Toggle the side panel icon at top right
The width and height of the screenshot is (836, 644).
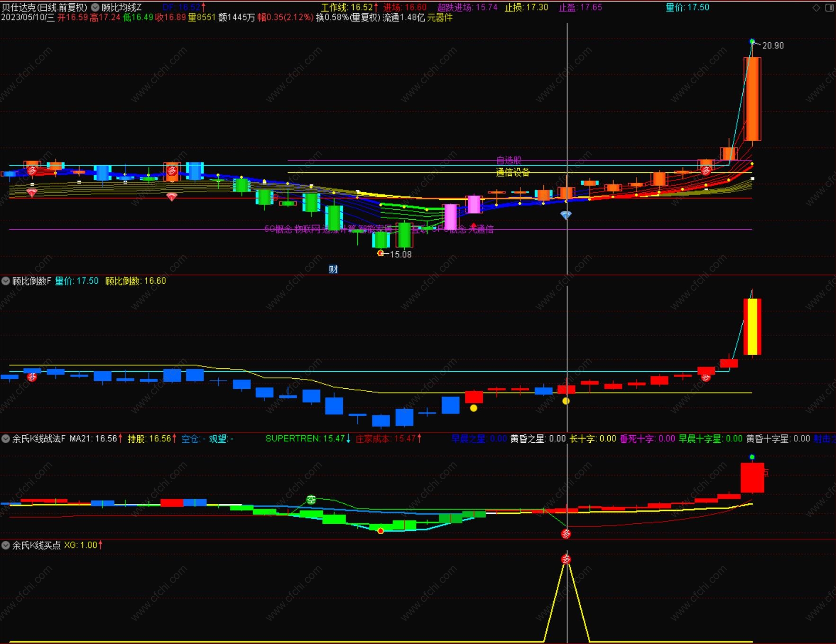(829, 8)
